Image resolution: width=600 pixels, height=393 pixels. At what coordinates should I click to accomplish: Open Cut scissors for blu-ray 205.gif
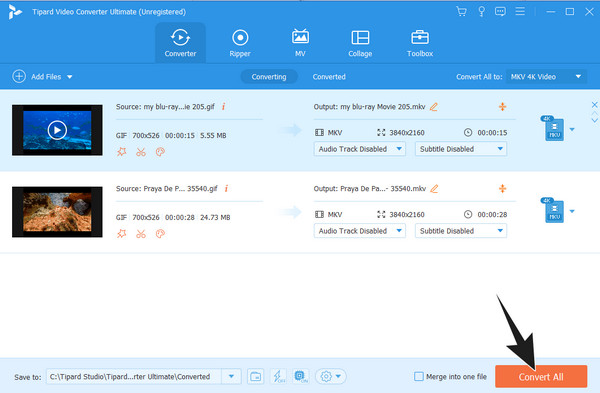[x=141, y=152]
